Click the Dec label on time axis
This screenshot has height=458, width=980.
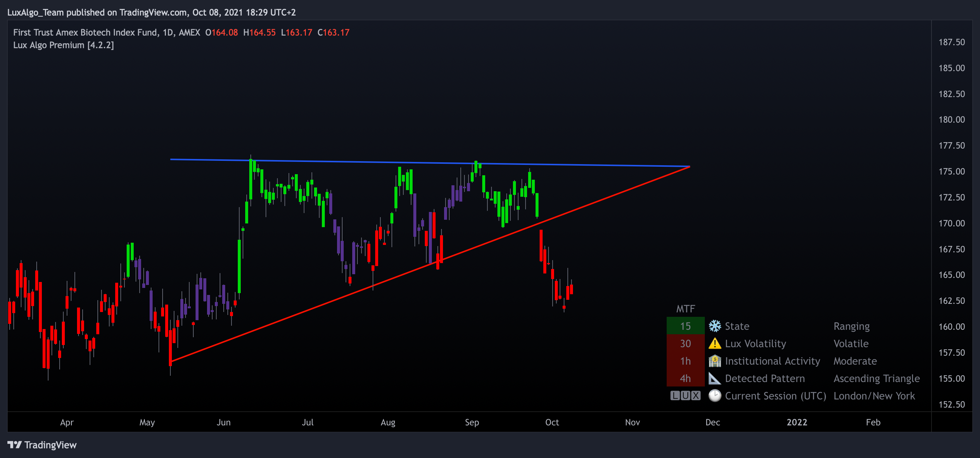713,422
